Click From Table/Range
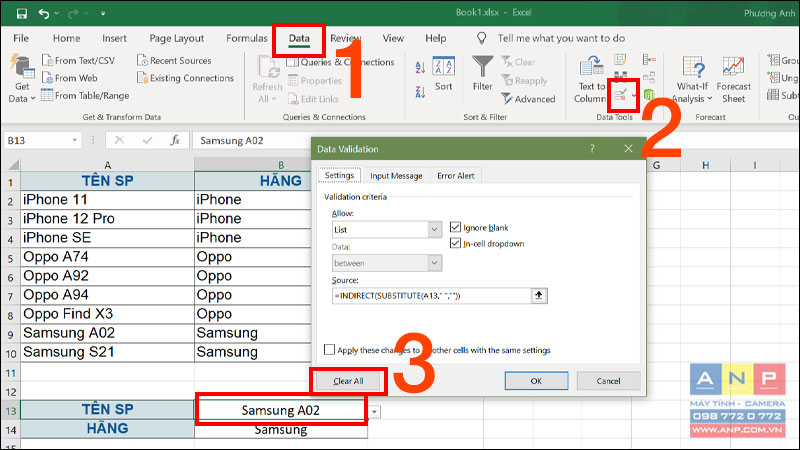 pos(85,95)
